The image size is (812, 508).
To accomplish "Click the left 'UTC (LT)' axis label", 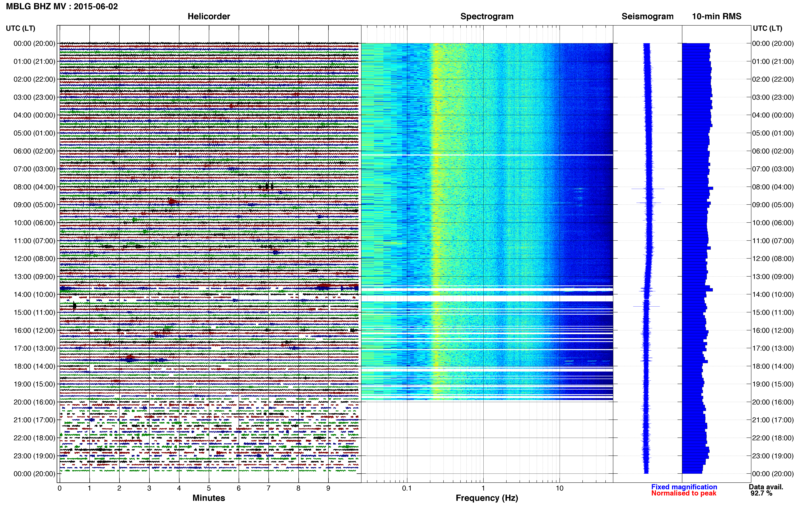I will (21, 28).
